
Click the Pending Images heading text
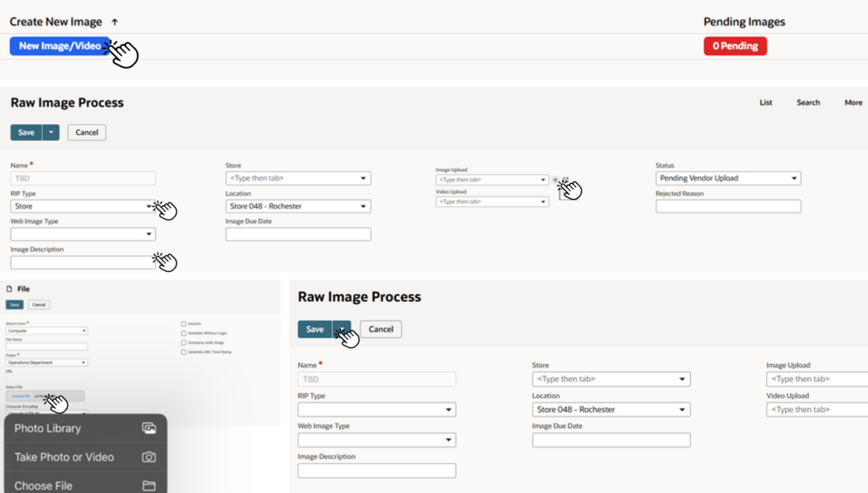pos(744,22)
